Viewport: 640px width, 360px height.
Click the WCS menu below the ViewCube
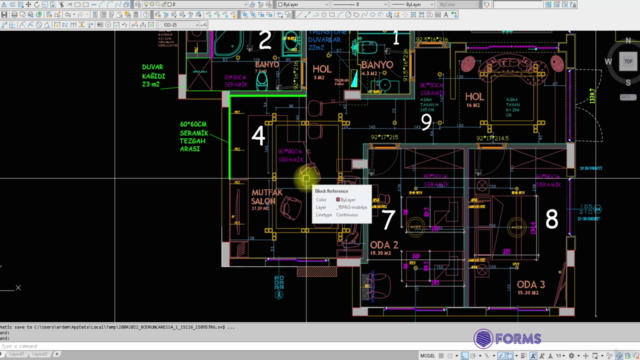coord(628,97)
